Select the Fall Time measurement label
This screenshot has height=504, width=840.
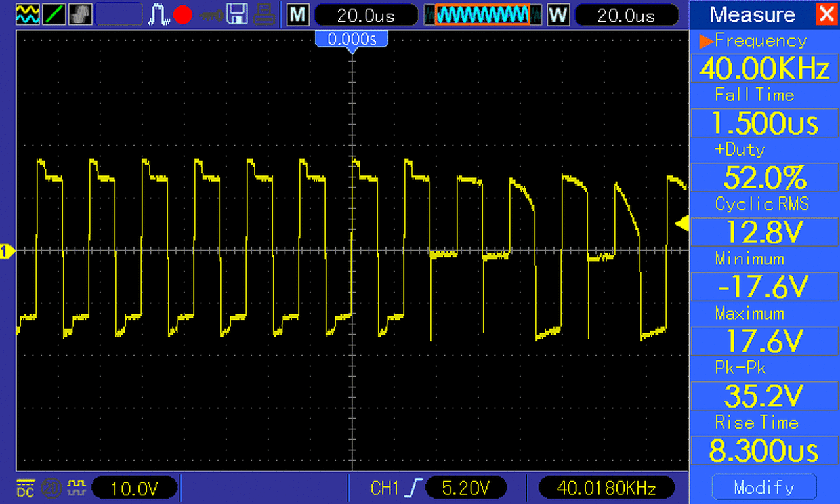pos(755,95)
